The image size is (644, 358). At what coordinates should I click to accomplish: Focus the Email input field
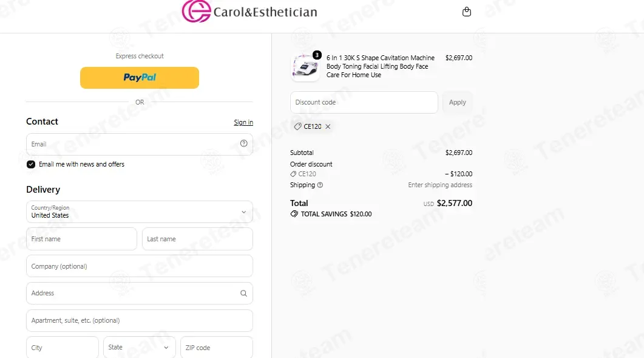(140, 145)
